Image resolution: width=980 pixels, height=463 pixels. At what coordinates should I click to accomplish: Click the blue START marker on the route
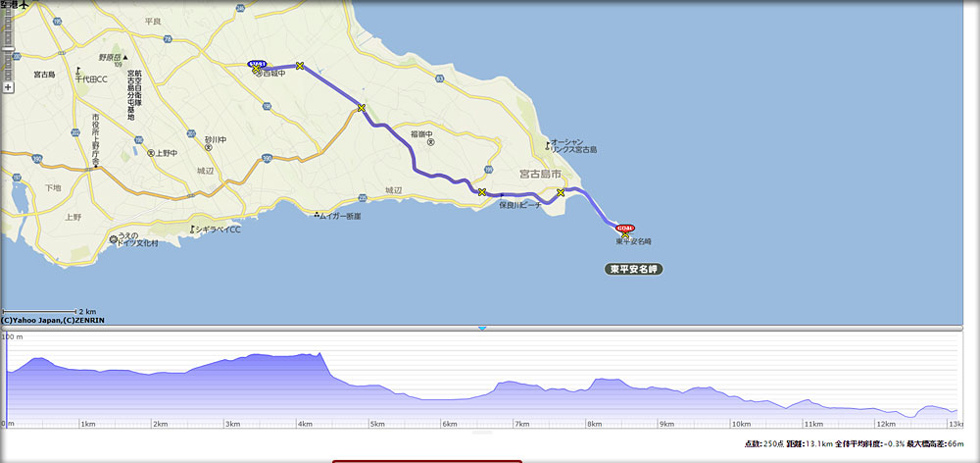(x=257, y=65)
